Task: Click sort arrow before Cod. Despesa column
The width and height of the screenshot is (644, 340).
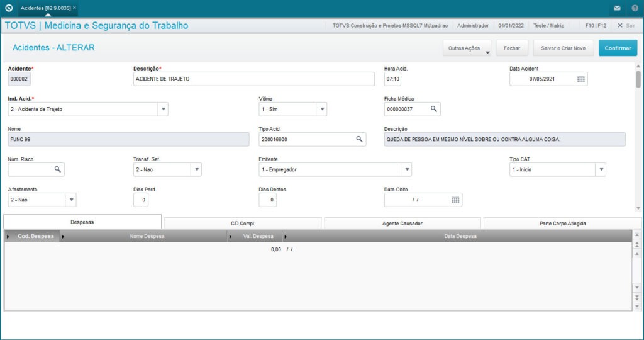Action: 8,236
